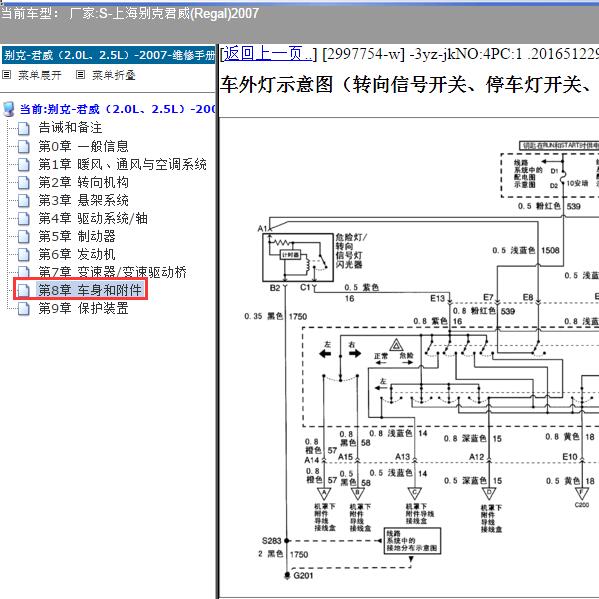Click the icon left of 菜单展开
Viewport: 599px width, 599px height.
tap(6, 75)
